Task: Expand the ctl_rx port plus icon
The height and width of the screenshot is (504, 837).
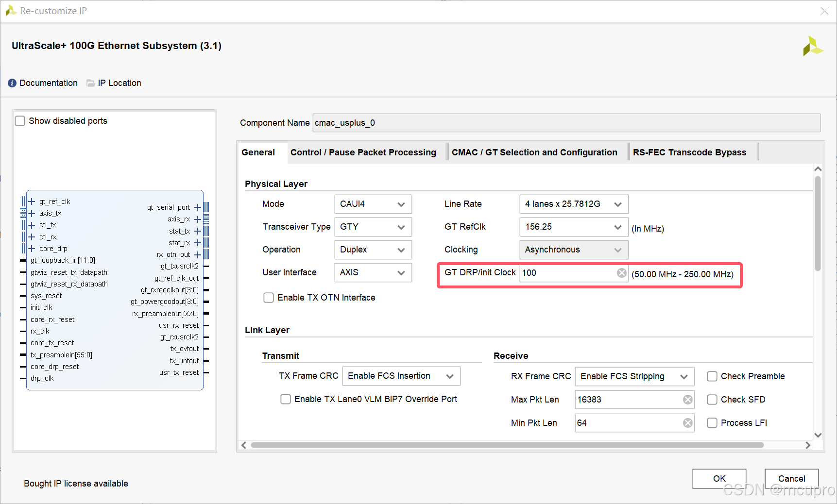Action: pyautogui.click(x=32, y=237)
